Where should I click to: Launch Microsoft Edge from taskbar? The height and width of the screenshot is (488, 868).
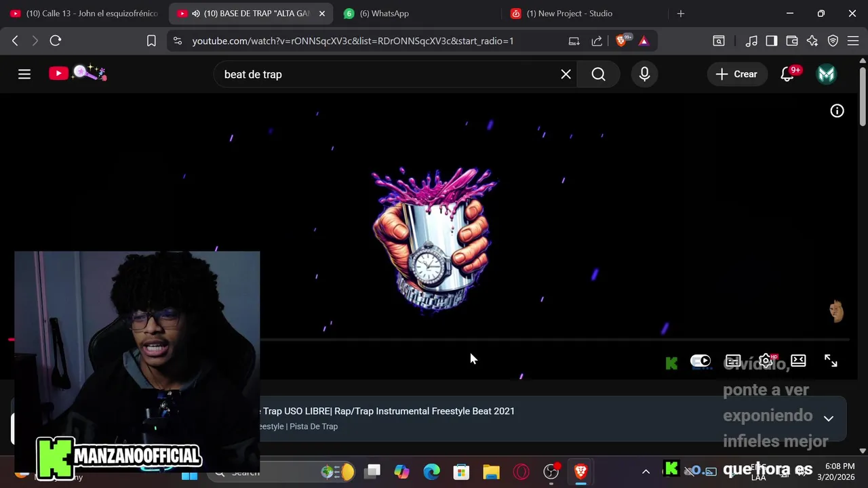click(x=431, y=472)
